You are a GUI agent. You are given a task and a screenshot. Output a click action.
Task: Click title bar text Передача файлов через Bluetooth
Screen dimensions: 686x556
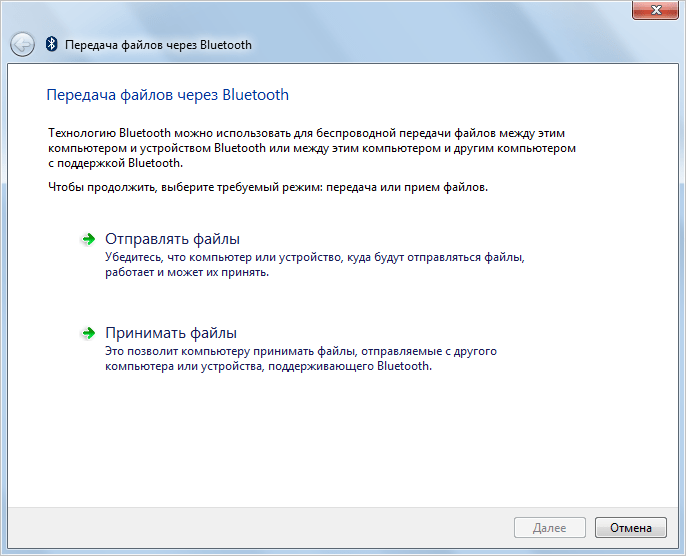pos(158,45)
